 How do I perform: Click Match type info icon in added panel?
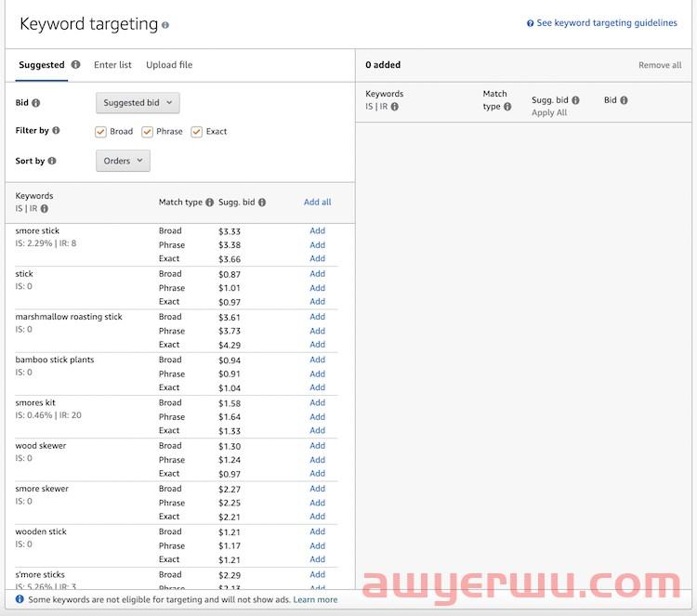click(507, 107)
